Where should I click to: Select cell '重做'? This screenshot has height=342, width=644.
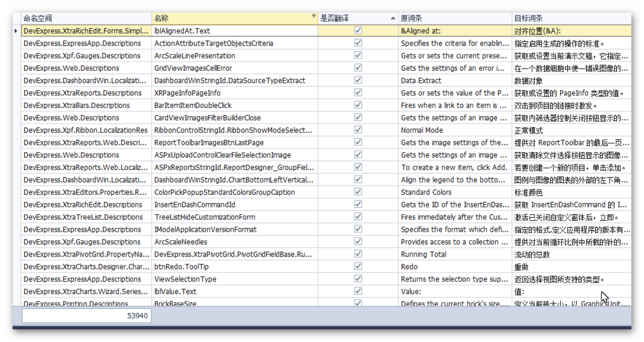coord(571,267)
